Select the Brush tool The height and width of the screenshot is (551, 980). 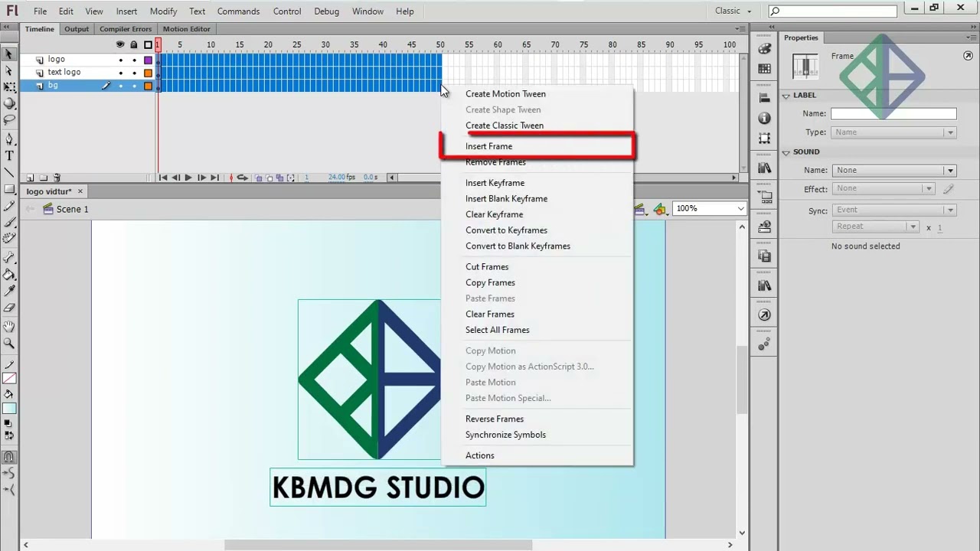pyautogui.click(x=9, y=223)
